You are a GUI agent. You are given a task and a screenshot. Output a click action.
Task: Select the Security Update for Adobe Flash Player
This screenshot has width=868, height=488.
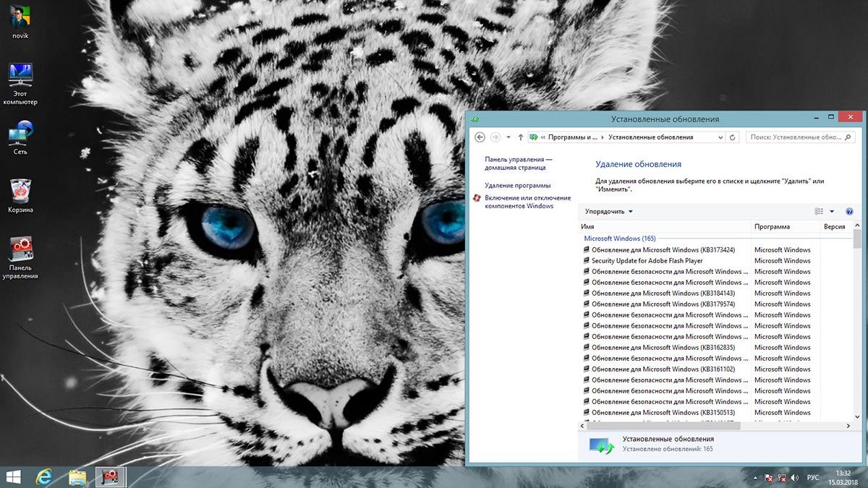pos(647,260)
